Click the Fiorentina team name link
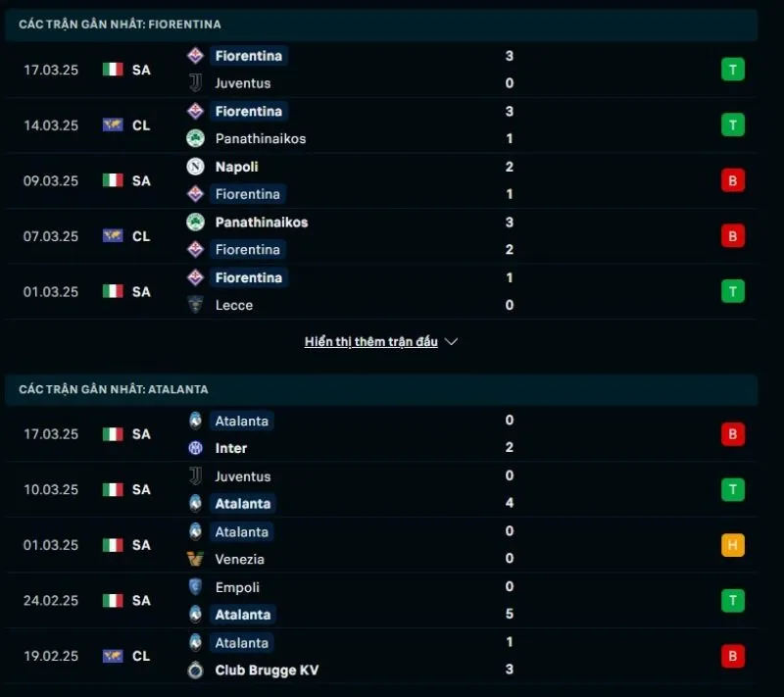Image resolution: width=784 pixels, height=697 pixels. point(249,56)
